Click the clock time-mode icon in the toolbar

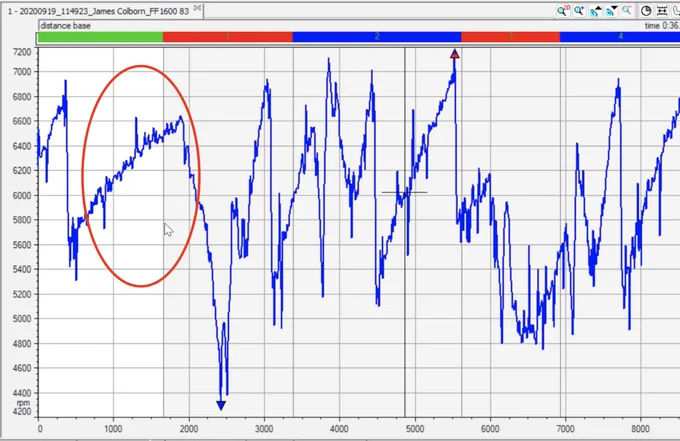pos(646,11)
